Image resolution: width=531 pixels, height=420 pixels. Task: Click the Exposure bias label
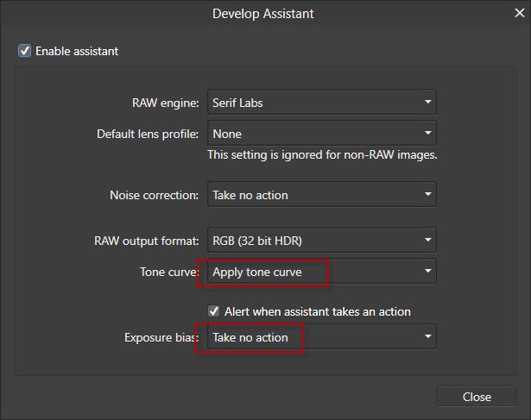(x=161, y=337)
